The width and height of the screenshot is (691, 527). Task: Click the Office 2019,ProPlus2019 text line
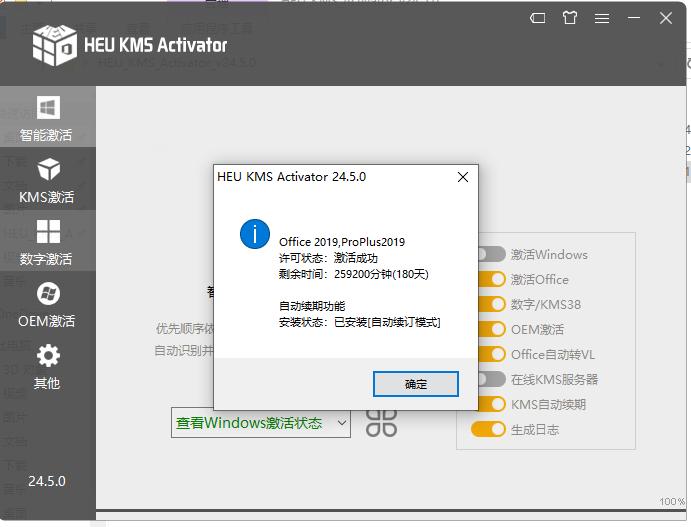(x=342, y=242)
